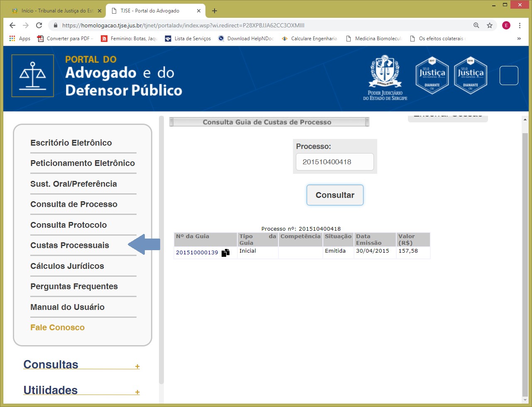This screenshot has width=532, height=407.
Task: Show hidden bookmarks via double chevron
Action: (x=519, y=39)
